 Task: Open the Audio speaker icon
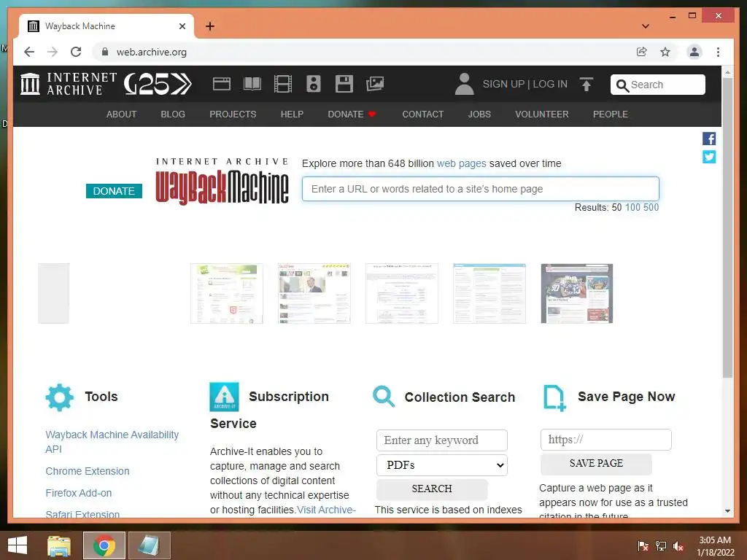(314, 84)
